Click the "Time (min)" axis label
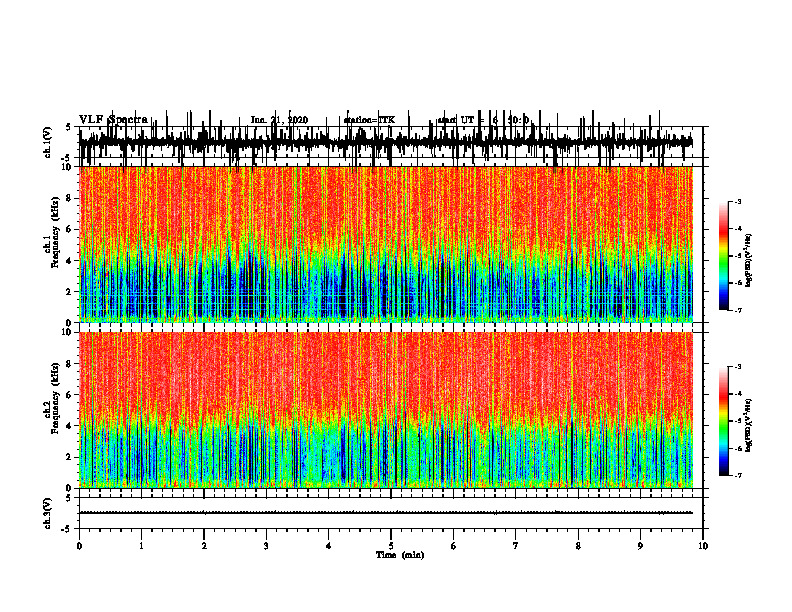 400,555
